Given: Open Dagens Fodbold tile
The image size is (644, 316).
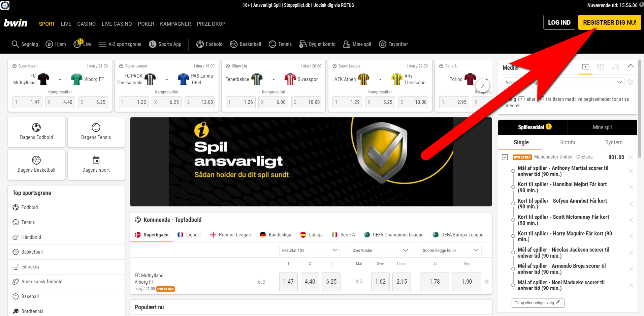Looking at the screenshot, I should click(x=36, y=132).
